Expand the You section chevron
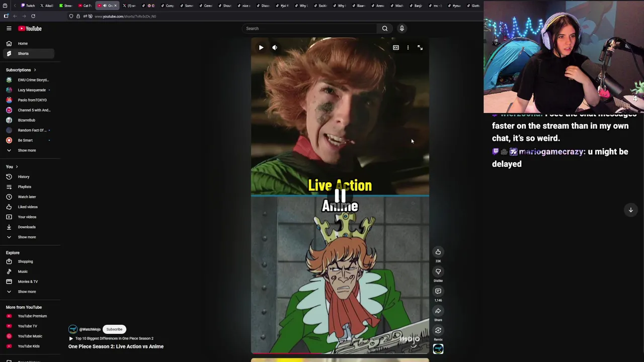The image size is (644, 362). coord(17,167)
